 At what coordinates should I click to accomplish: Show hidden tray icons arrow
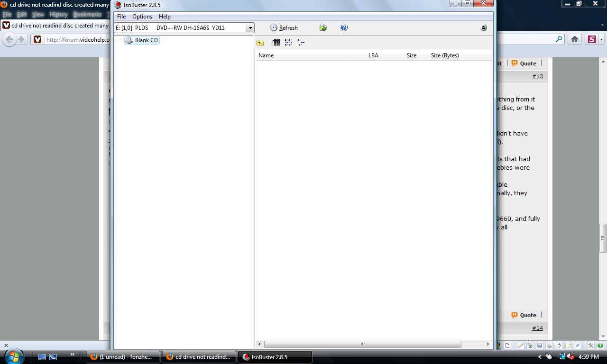coord(540,357)
